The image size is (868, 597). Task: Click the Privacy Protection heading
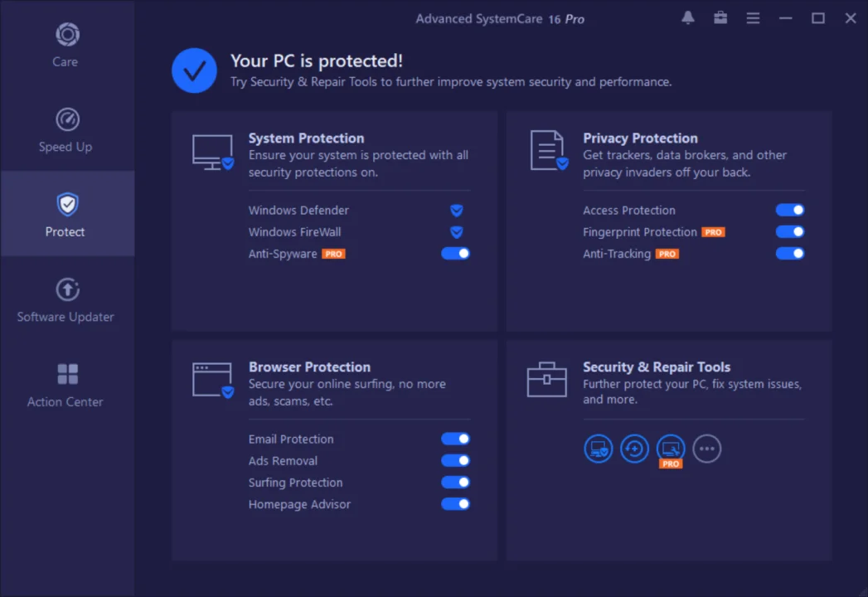(x=640, y=138)
